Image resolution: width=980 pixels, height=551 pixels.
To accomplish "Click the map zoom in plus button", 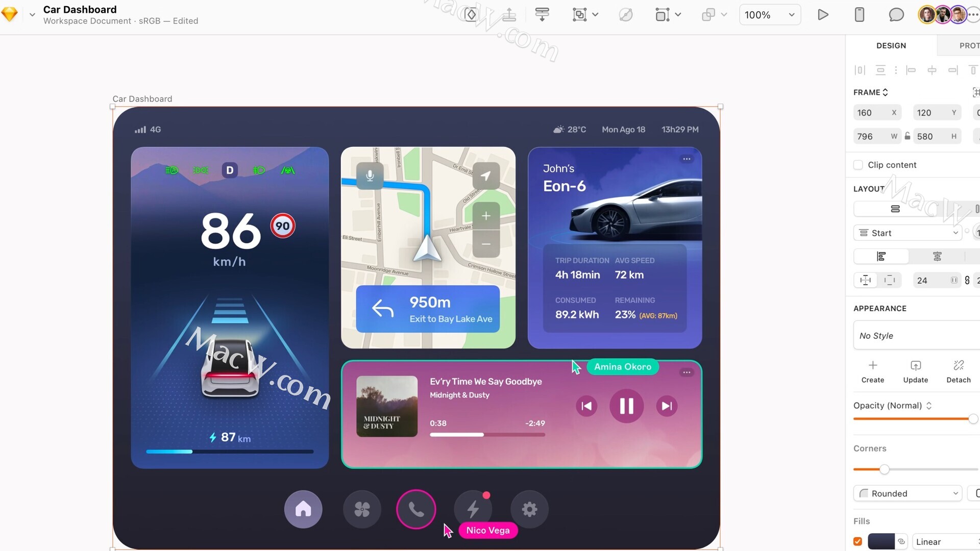I will 486,216.
